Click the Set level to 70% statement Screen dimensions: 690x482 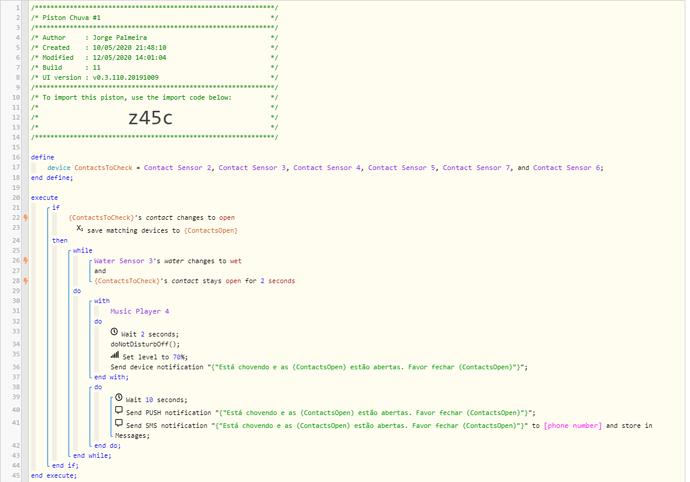155,357
